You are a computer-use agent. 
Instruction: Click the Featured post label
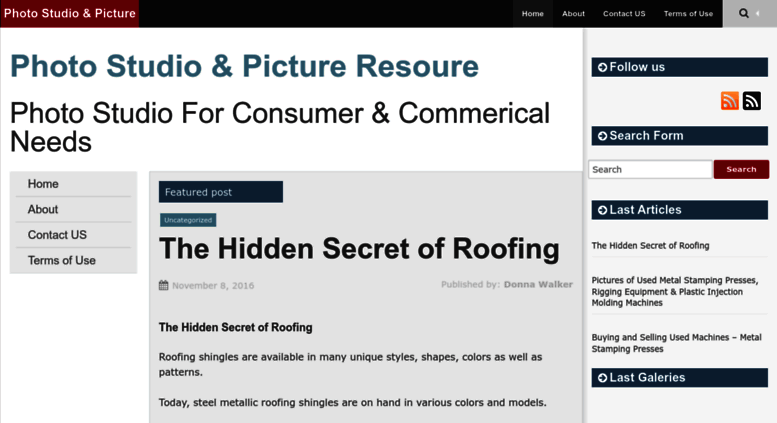221,192
